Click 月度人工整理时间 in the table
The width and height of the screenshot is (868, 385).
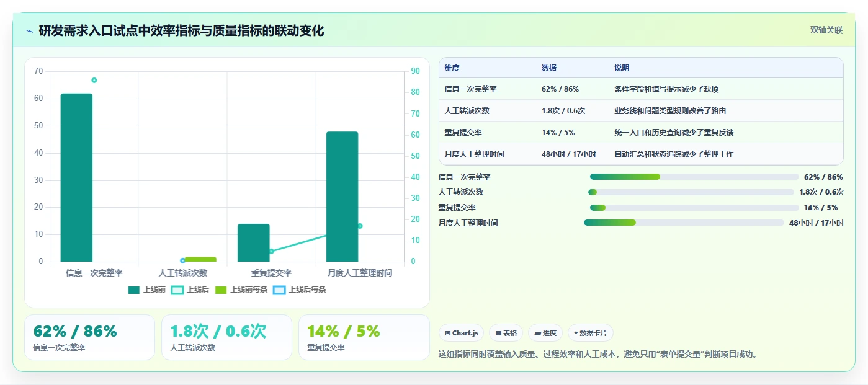(474, 154)
